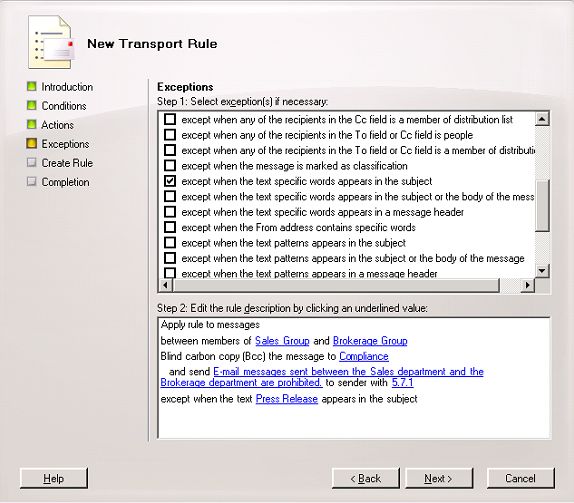
Task: Go back with the Back button
Action: (x=366, y=478)
